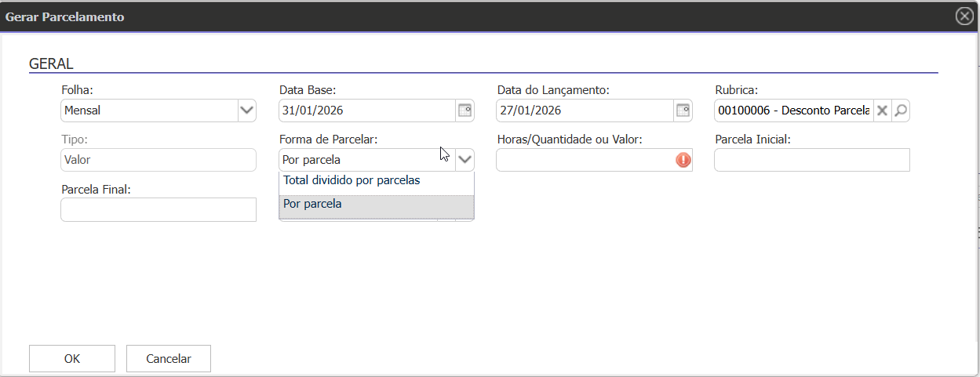This screenshot has width=980, height=377.
Task: Open the Data Base calendar picker
Action: 465,111
